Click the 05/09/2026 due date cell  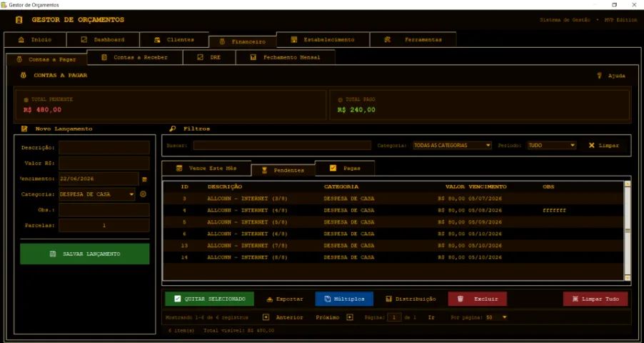pos(485,222)
